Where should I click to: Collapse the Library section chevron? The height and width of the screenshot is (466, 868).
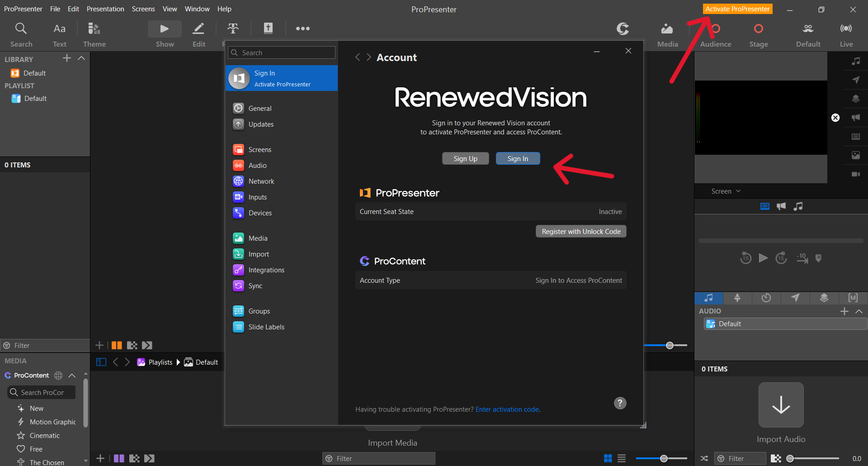tap(81, 58)
